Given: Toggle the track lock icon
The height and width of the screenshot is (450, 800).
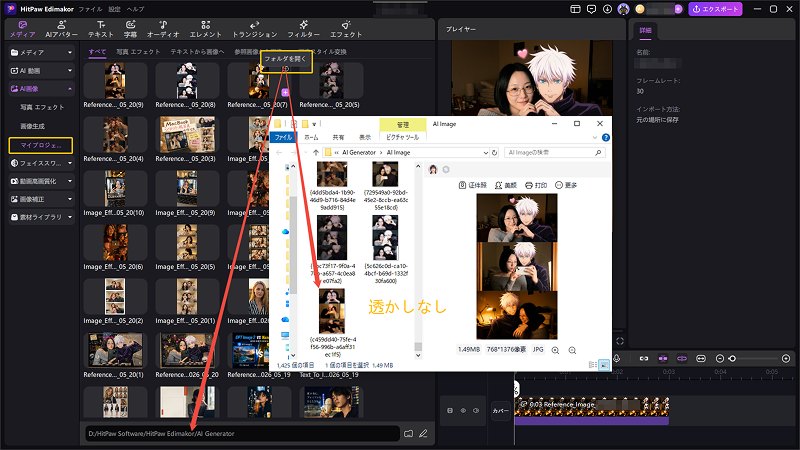Looking at the screenshot, I should click(450, 410).
